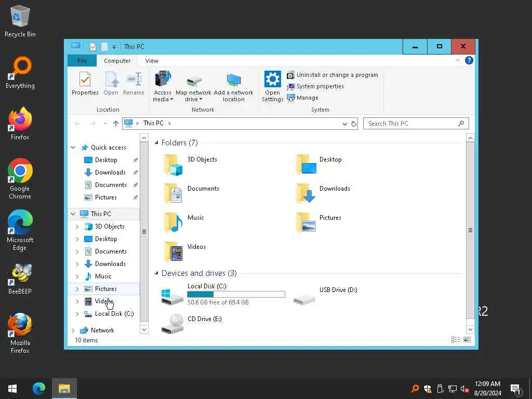This screenshot has width=532, height=399.
Task: Open Recycle Bin on desktop
Action: click(20, 21)
